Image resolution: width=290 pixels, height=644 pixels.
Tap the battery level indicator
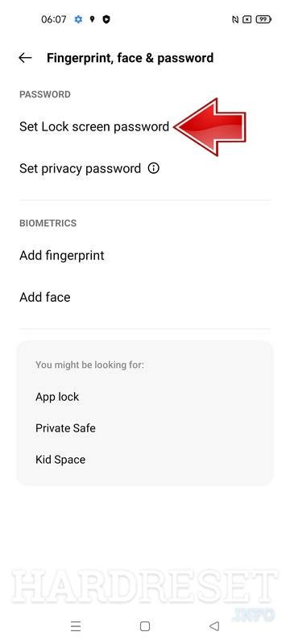(263, 19)
